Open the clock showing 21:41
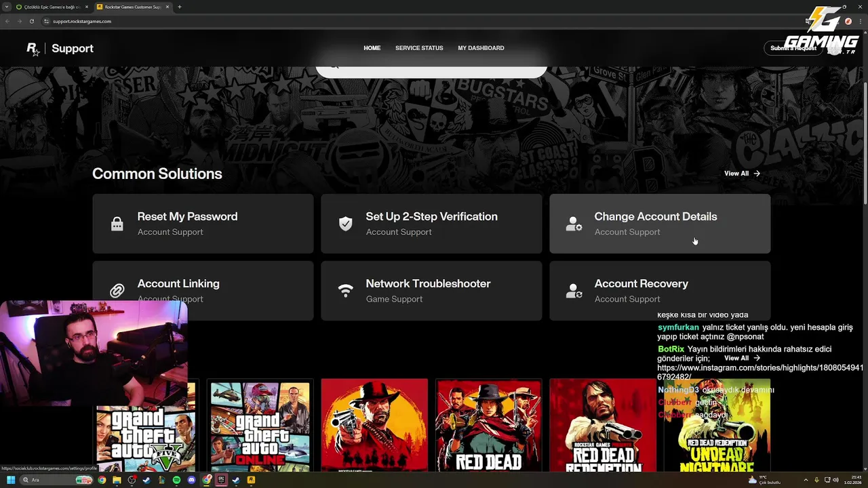 (x=853, y=480)
